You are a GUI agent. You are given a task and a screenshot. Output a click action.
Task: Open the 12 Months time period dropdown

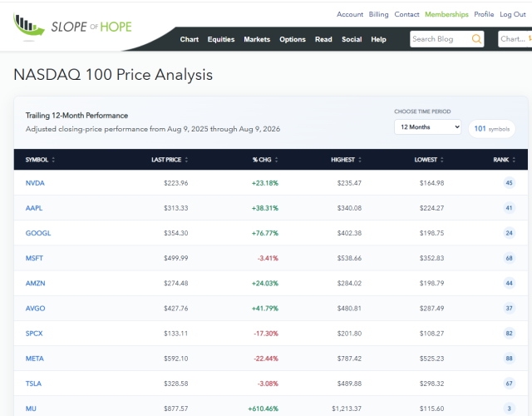point(427,127)
